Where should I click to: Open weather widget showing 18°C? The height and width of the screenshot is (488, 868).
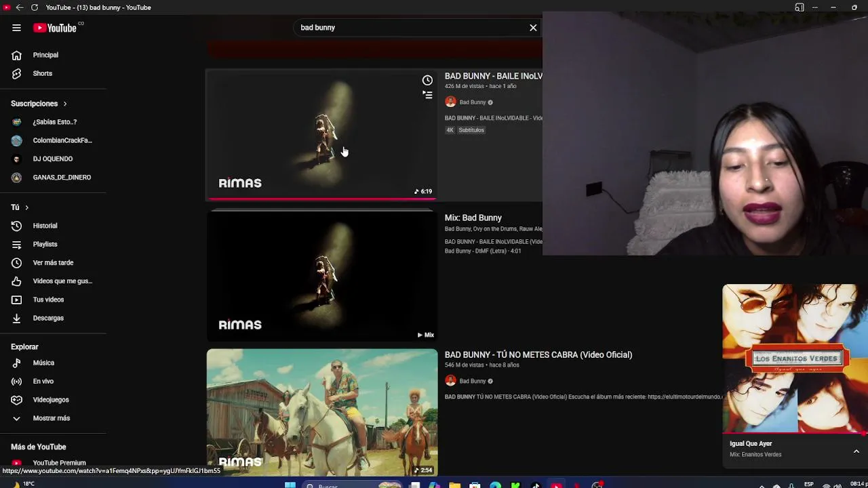point(23,484)
